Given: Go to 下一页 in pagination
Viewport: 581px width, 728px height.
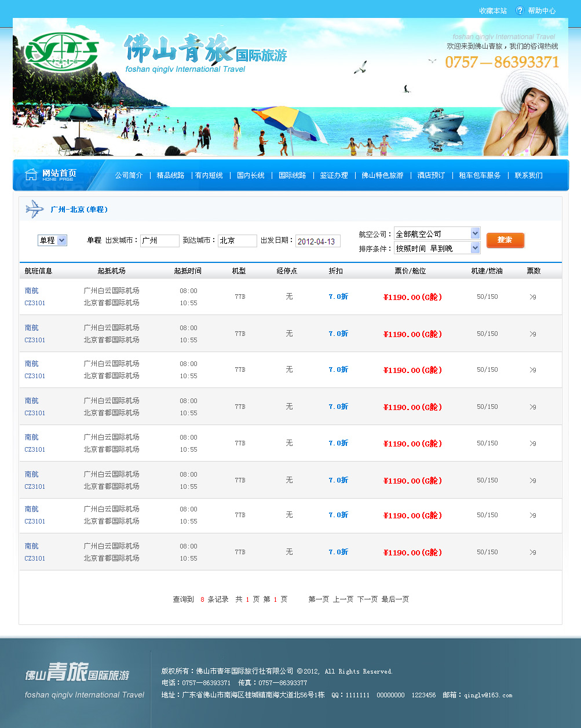Looking at the screenshot, I should pos(367,599).
